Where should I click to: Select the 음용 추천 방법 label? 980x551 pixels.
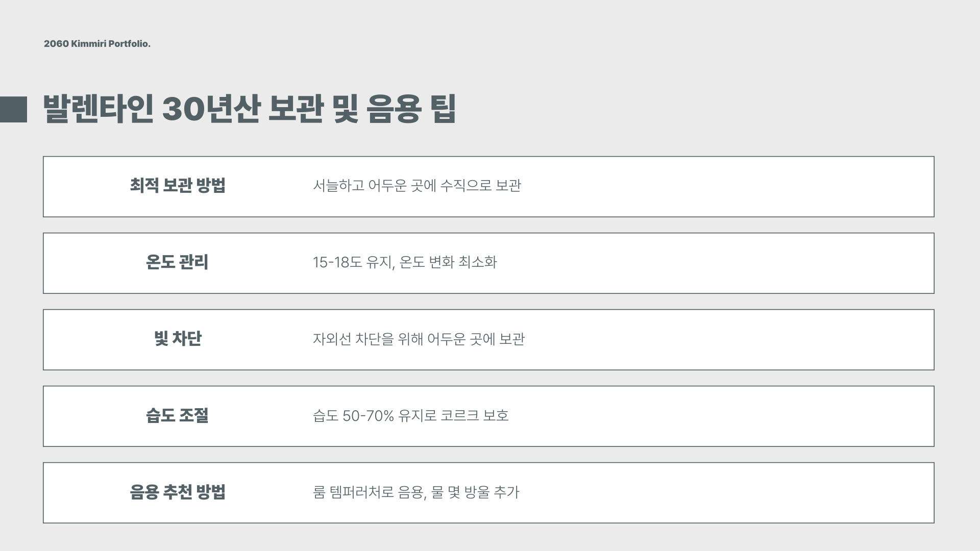177,492
